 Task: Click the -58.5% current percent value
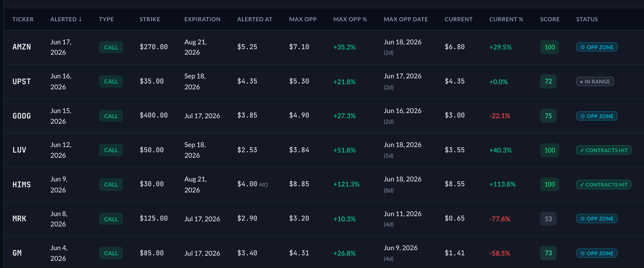500,253
